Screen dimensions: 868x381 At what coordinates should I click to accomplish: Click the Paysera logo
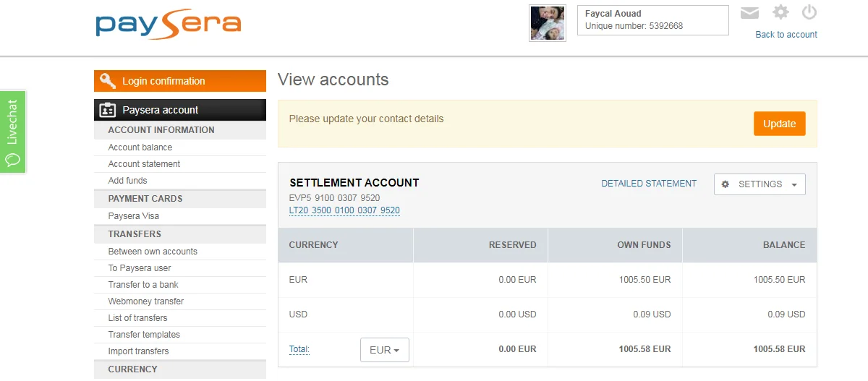coord(168,25)
